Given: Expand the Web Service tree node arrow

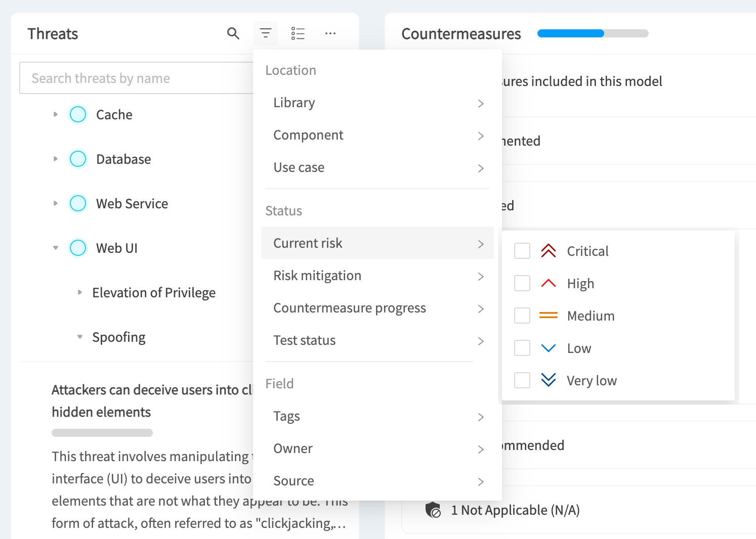Looking at the screenshot, I should tap(56, 203).
